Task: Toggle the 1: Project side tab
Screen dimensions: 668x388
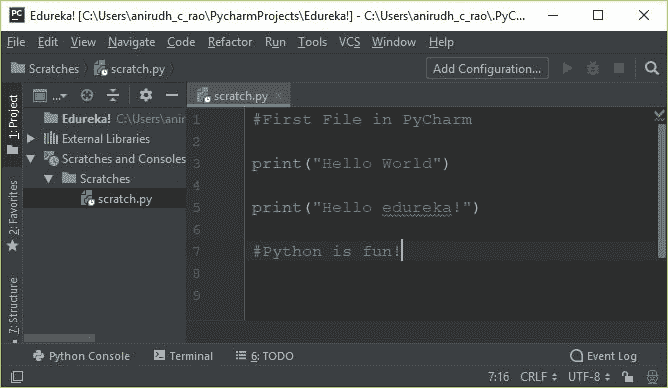Action: 13,124
